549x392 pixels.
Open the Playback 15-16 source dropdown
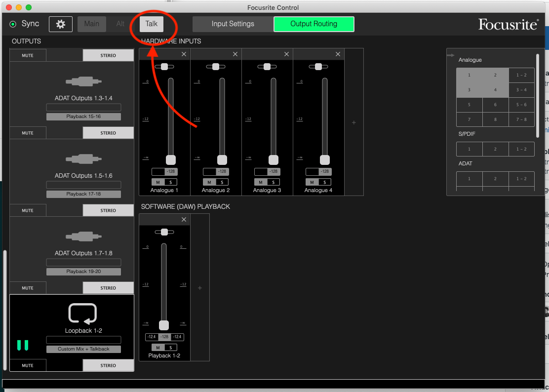[x=83, y=117]
